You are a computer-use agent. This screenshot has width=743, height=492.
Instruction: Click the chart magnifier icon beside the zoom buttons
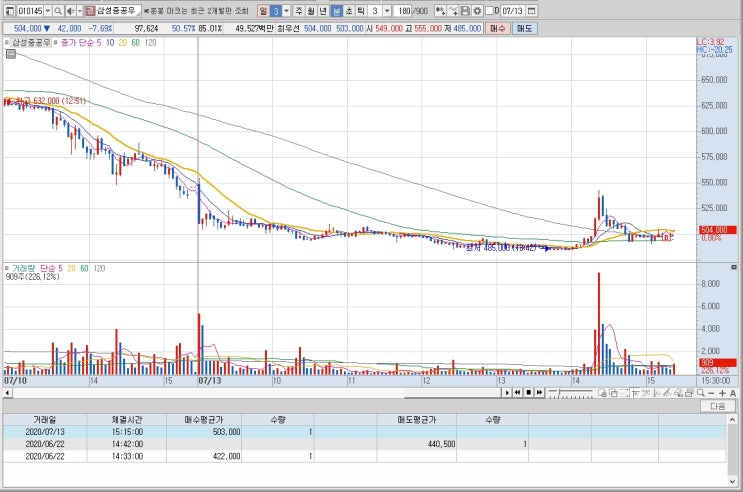(700, 393)
